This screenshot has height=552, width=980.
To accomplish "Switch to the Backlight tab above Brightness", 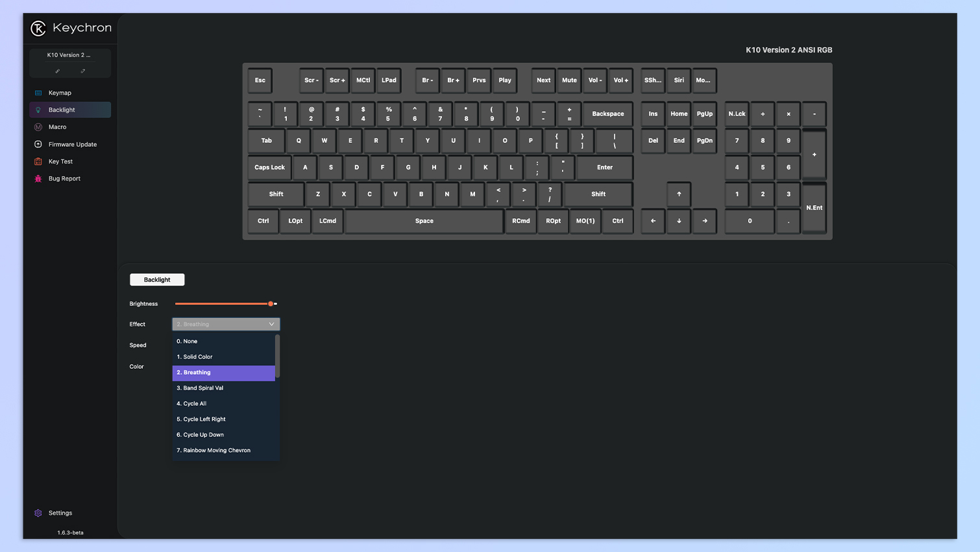I will (157, 280).
